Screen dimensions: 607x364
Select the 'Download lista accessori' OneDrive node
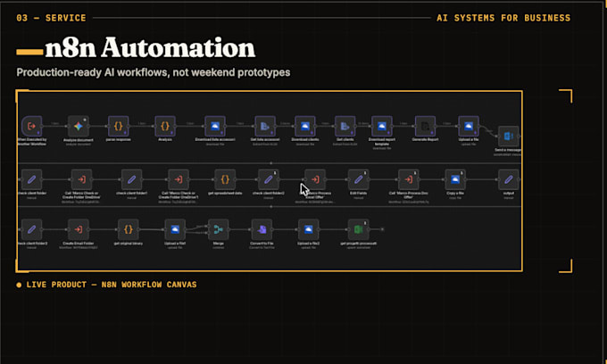pos(215,126)
